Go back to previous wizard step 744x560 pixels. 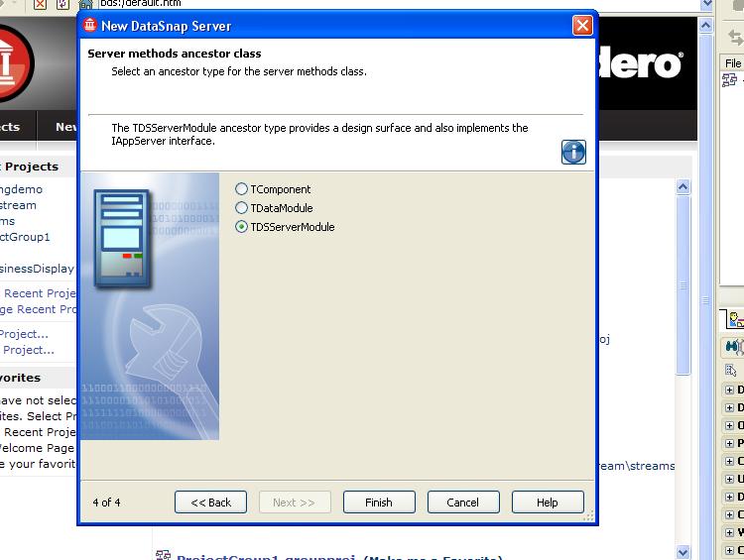210,503
